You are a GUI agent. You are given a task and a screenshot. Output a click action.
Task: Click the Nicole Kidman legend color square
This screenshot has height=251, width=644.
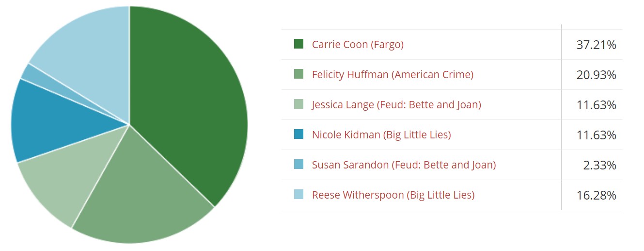coord(298,134)
